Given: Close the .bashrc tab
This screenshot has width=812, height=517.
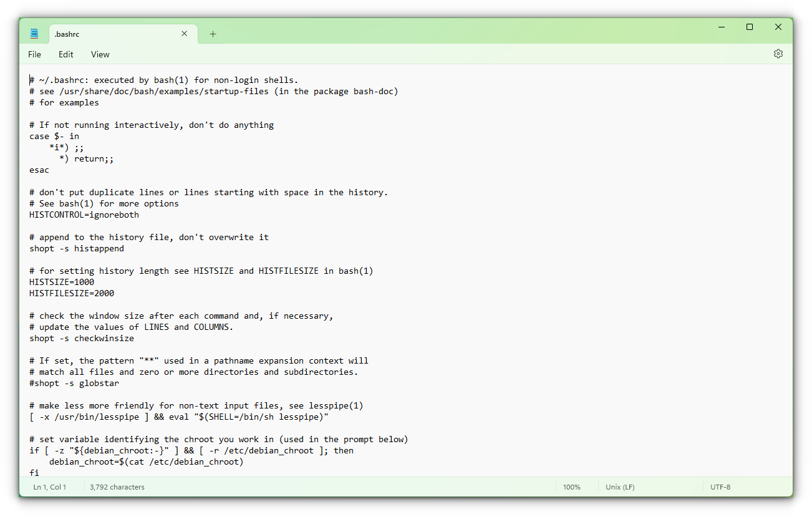Looking at the screenshot, I should click(184, 34).
